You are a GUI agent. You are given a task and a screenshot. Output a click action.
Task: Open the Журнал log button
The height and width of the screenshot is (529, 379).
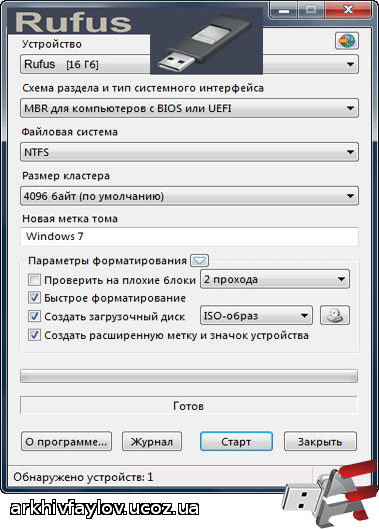pos(152,441)
